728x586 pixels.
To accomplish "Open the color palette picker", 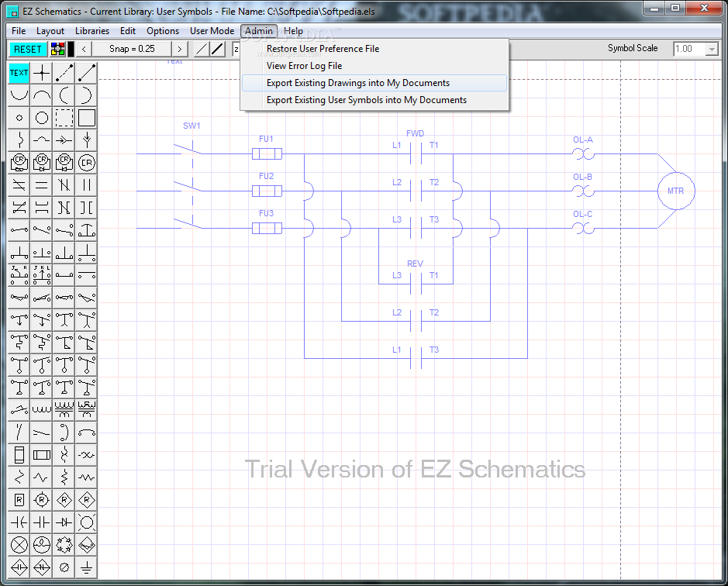I will tap(57, 49).
